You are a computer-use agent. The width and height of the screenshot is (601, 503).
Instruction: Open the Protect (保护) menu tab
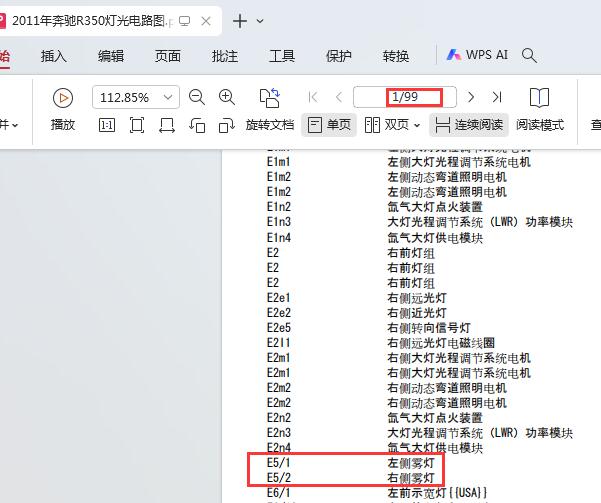point(339,56)
